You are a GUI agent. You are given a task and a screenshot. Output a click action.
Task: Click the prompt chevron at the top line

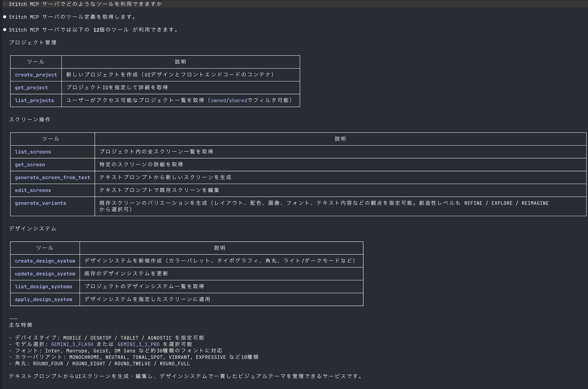click(x=4, y=4)
